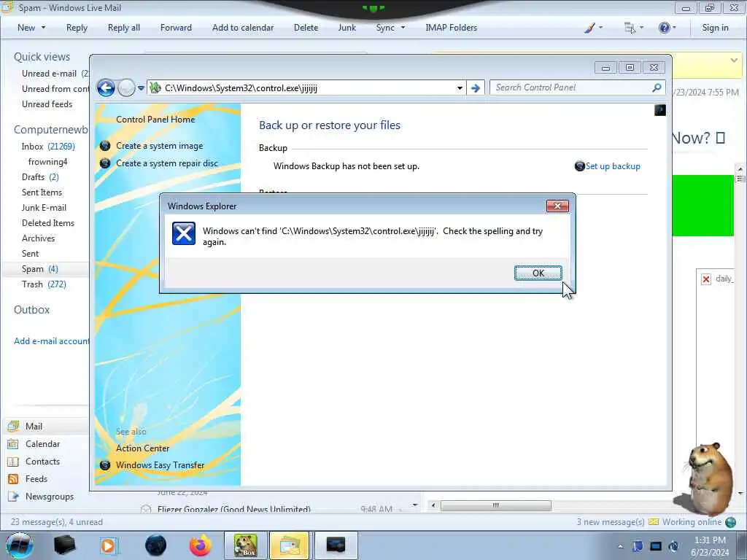Screen dimensions: 747x560
Task: Click Delete in mail toolbar
Action: tap(306, 28)
